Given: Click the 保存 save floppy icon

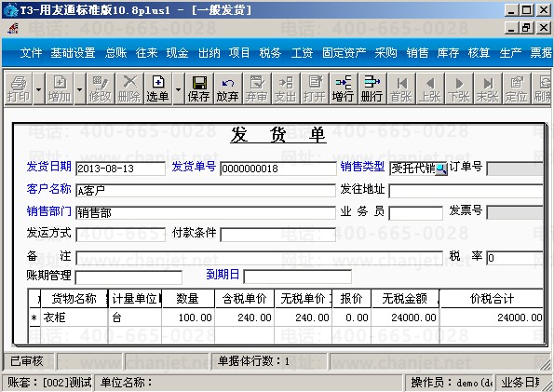Looking at the screenshot, I should (199, 88).
